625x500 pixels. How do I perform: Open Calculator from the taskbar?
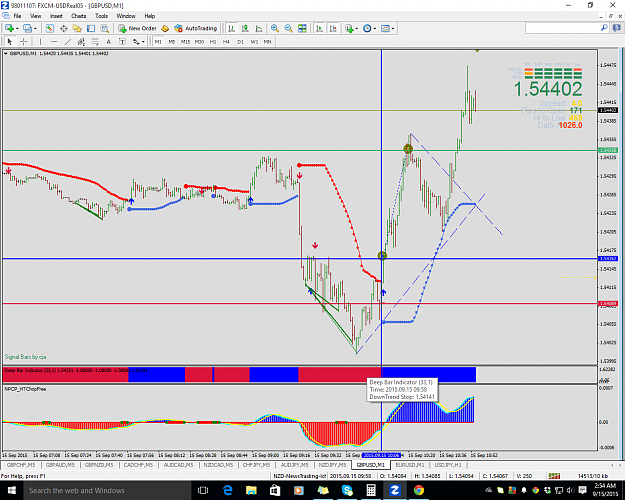371,490
